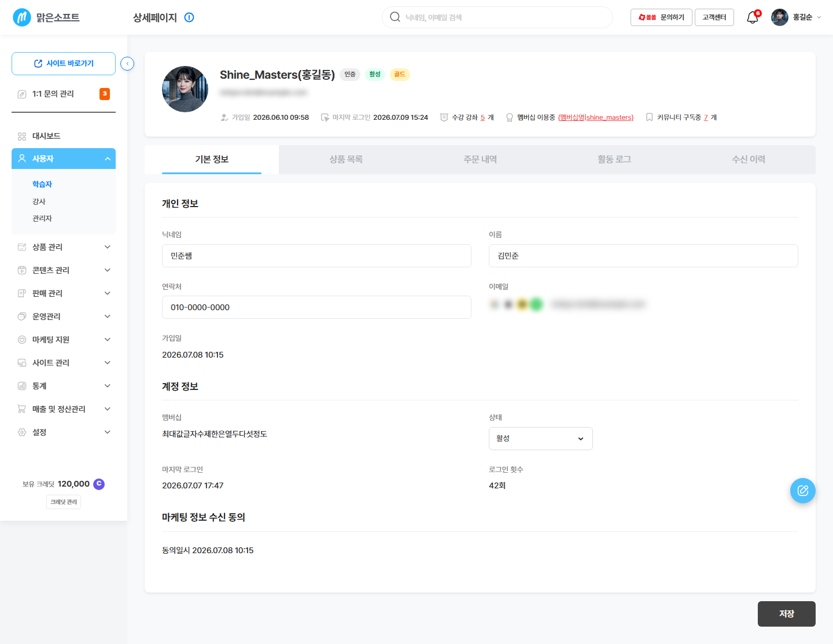Click the 마지막 로그인 icon in profile header

tap(325, 117)
